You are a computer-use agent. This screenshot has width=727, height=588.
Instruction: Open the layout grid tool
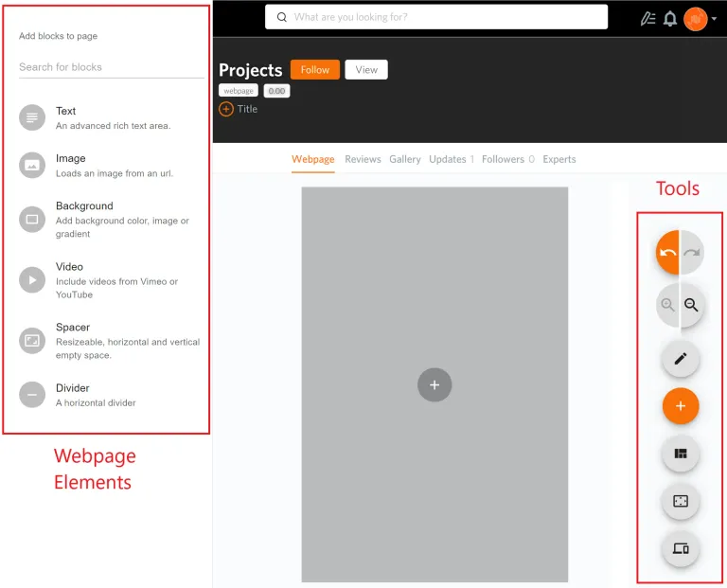(681, 454)
